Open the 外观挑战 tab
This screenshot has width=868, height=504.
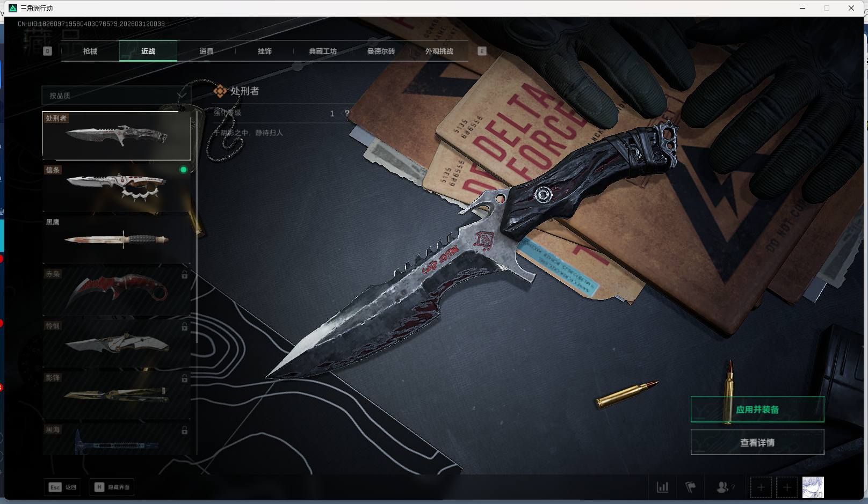point(439,51)
